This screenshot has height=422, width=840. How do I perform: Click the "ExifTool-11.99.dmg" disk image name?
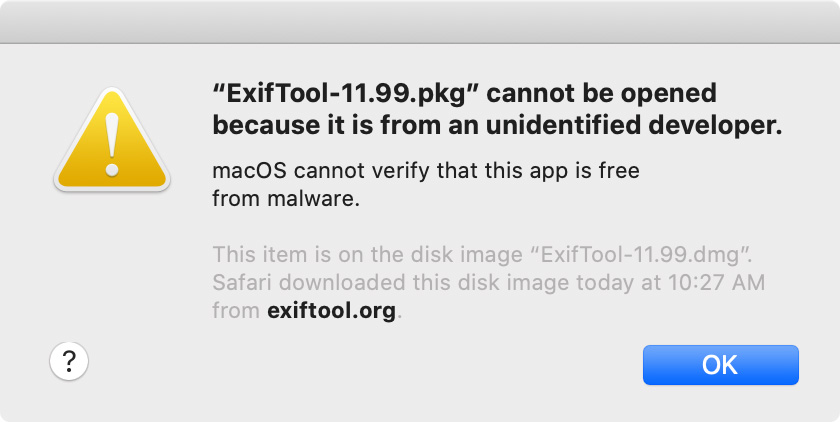click(636, 254)
